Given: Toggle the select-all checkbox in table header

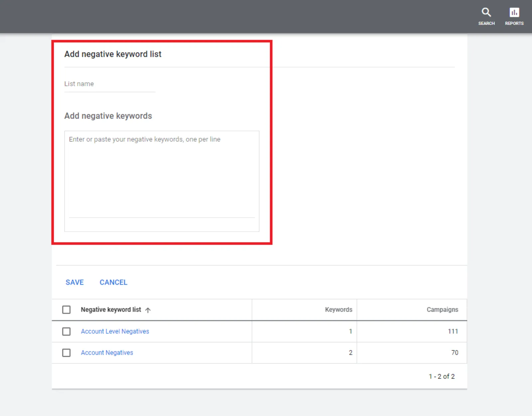Looking at the screenshot, I should (x=66, y=310).
